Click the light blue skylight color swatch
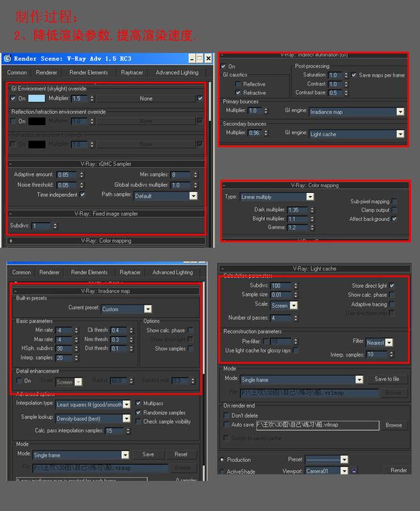The width and height of the screenshot is (420, 511). [36, 98]
